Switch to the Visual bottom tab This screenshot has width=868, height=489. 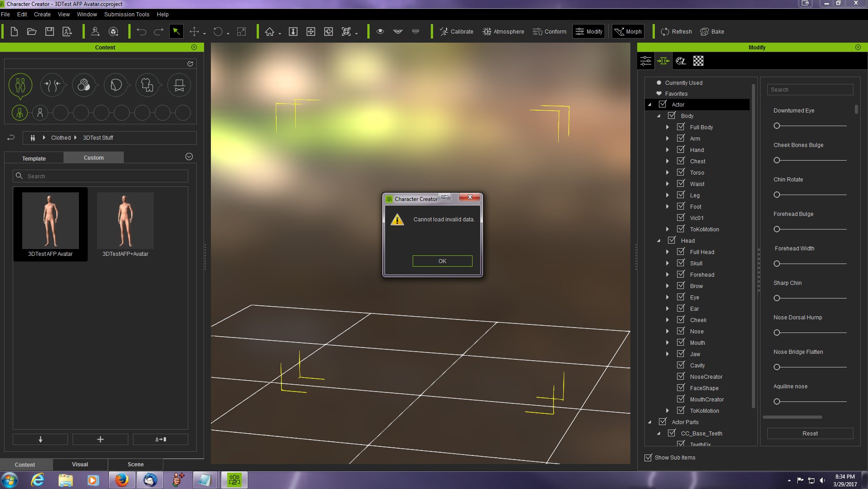click(80, 464)
